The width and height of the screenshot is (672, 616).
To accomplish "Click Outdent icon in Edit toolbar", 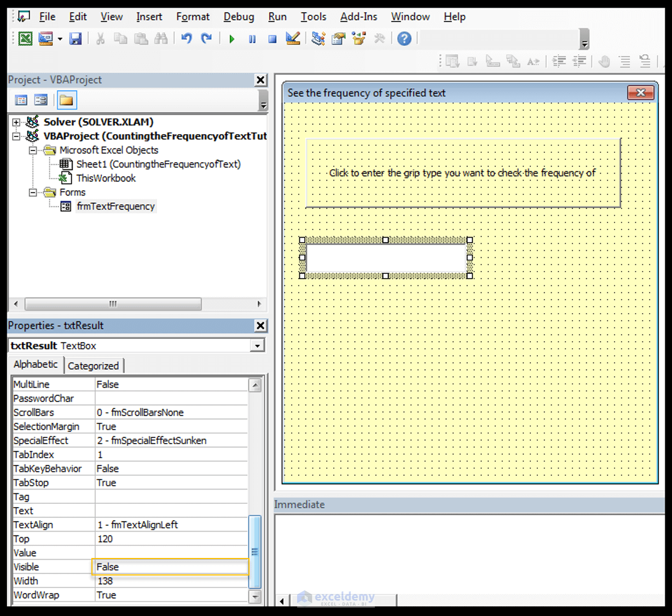I will click(580, 61).
